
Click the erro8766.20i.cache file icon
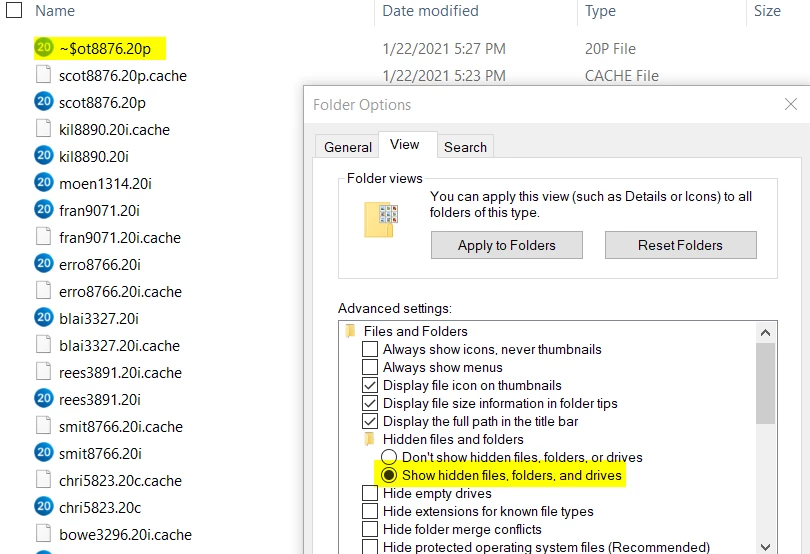click(x=43, y=290)
